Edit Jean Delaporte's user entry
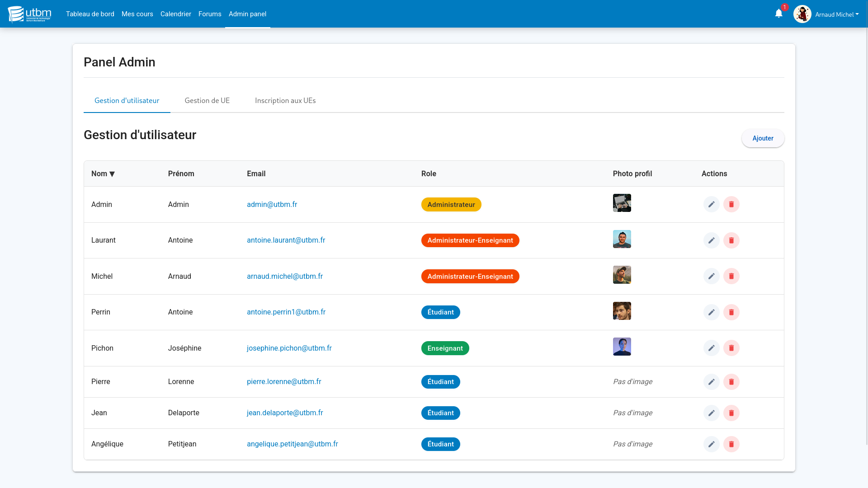Image resolution: width=868 pixels, height=488 pixels. pos(712,413)
